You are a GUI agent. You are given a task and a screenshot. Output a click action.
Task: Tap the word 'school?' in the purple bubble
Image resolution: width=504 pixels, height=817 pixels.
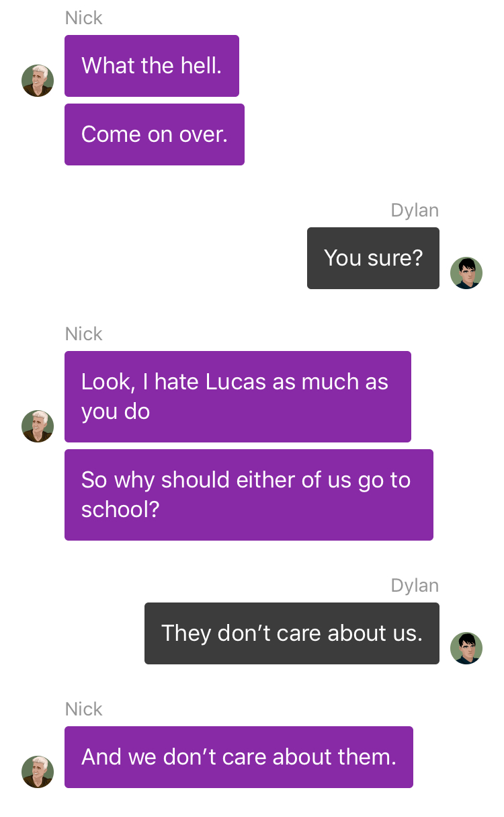[x=120, y=510]
